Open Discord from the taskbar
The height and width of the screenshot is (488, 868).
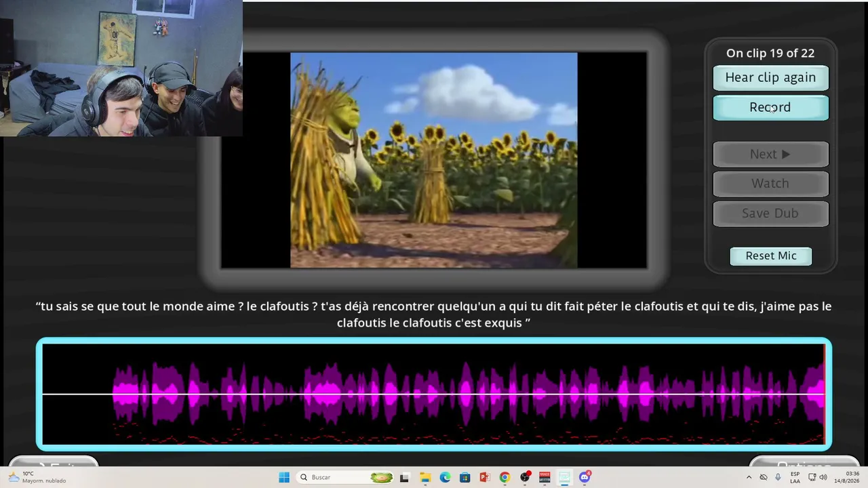[x=585, y=477]
